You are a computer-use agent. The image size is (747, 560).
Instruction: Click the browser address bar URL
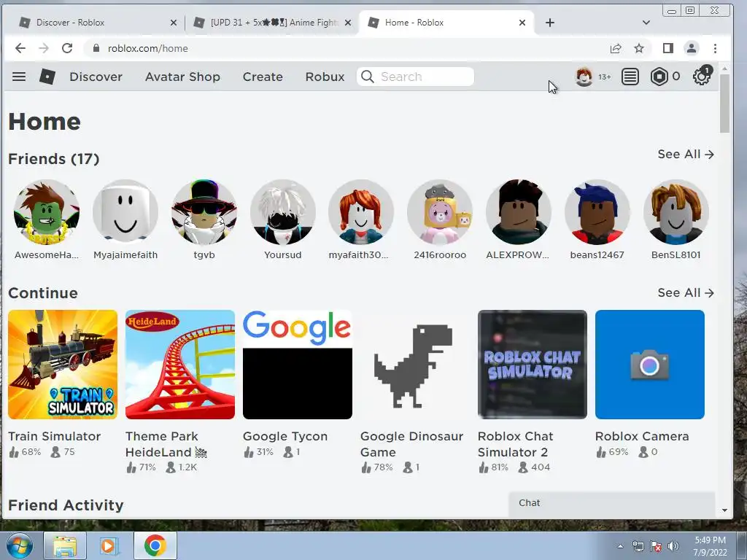tap(147, 48)
